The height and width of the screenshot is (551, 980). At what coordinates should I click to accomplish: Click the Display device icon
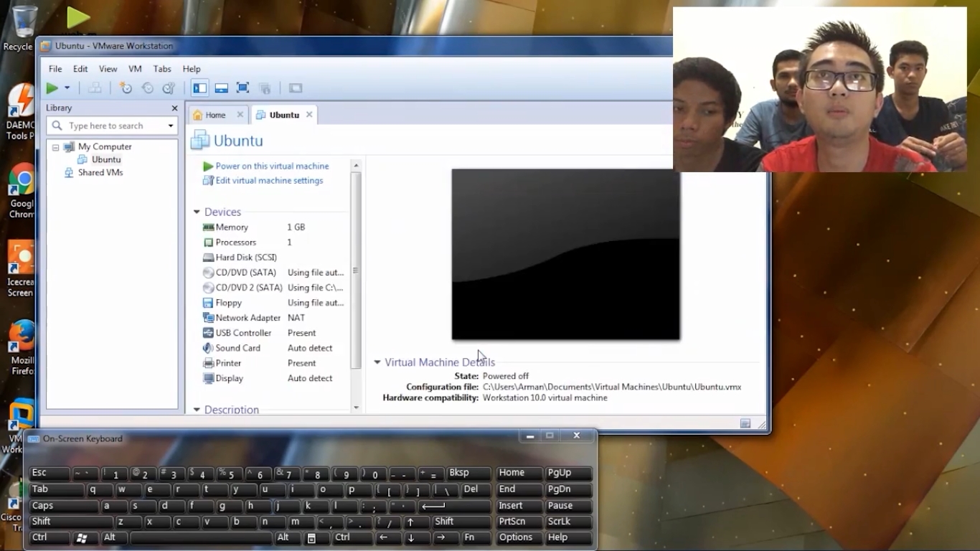point(208,378)
